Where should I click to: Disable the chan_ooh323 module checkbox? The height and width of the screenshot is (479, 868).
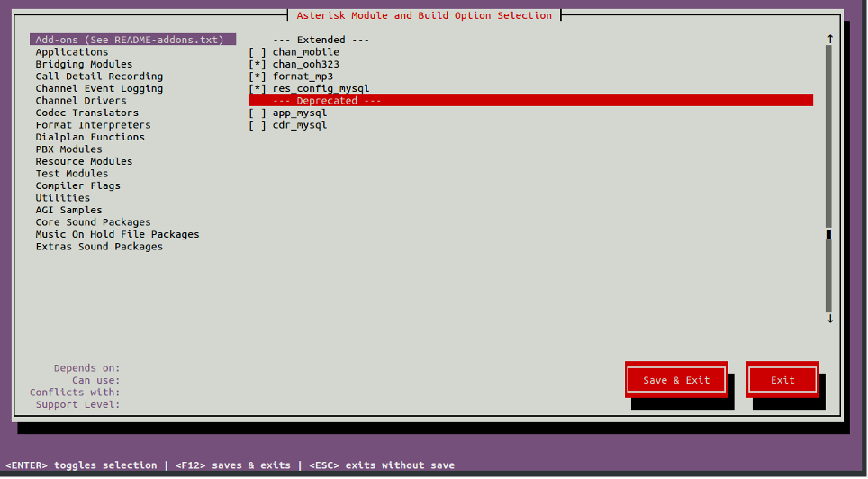point(258,64)
